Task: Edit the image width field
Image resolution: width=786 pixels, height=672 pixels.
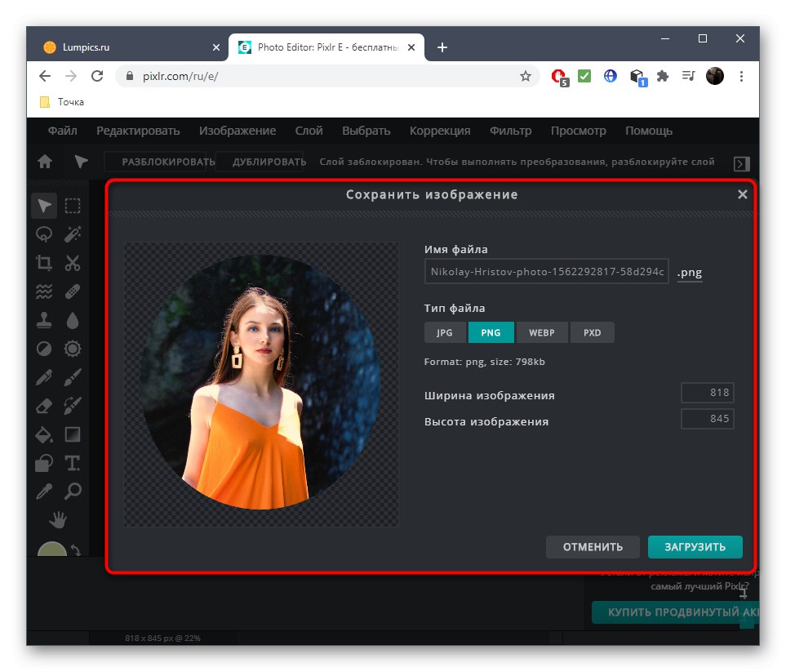Action: (708, 393)
